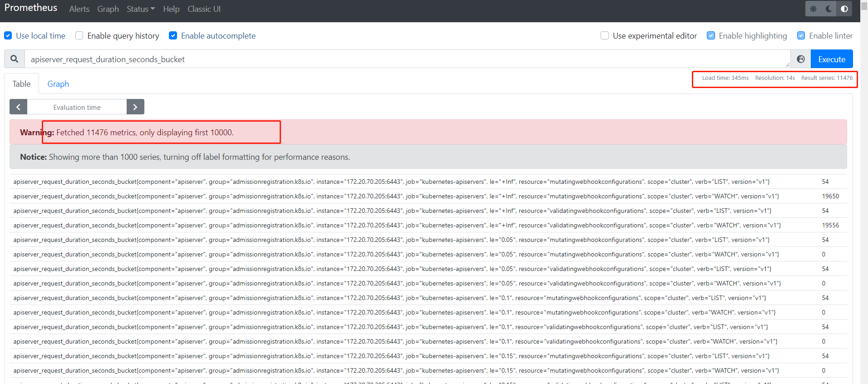Disable the Enable autocomplete checkbox
The image size is (868, 384).
(173, 35)
